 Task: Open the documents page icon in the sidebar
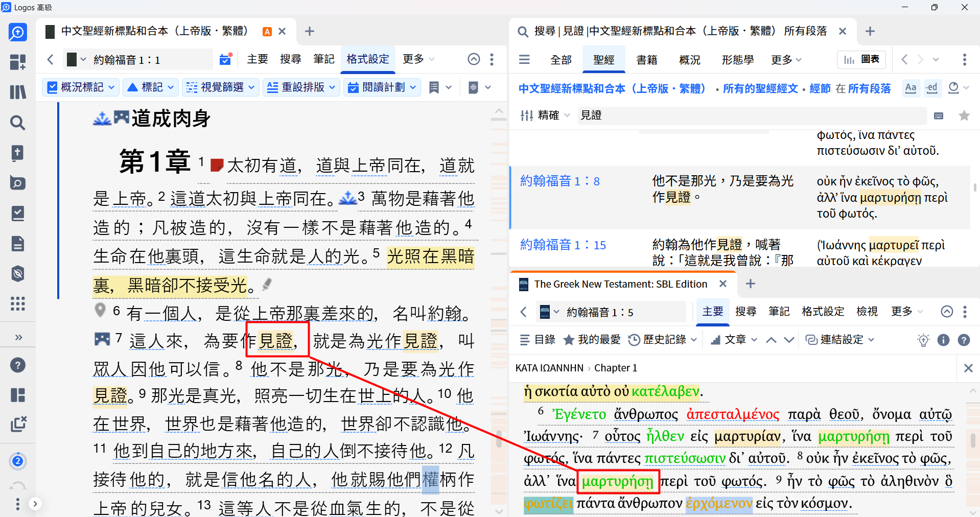click(x=18, y=244)
